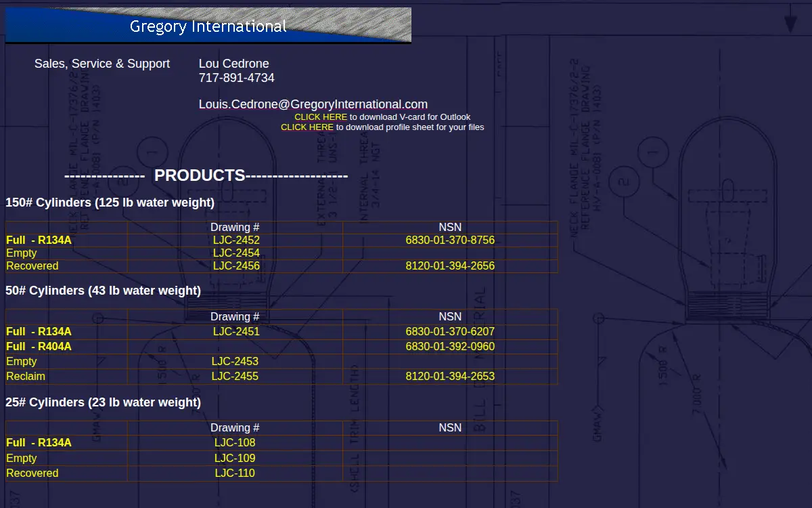The width and height of the screenshot is (812, 508).
Task: Click the profile sheet CLICK HERE link
Action: [307, 127]
